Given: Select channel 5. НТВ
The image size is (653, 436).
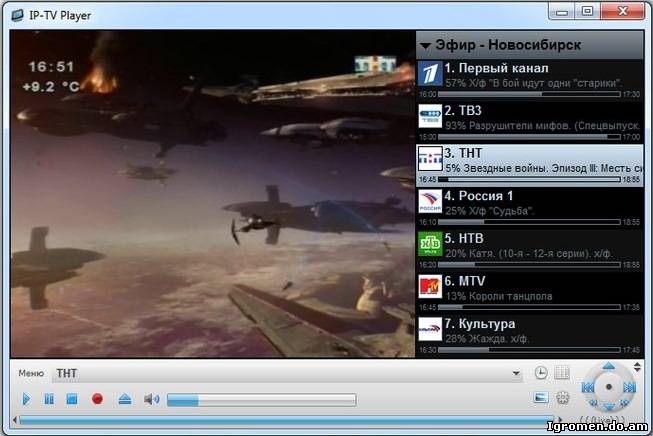Looking at the screenshot, I should pyautogui.click(x=530, y=251).
